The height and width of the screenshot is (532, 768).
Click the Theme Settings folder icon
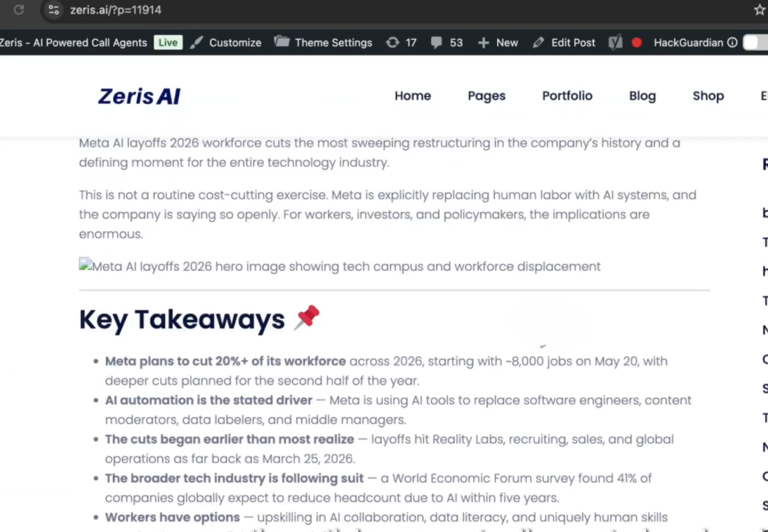[x=282, y=42]
